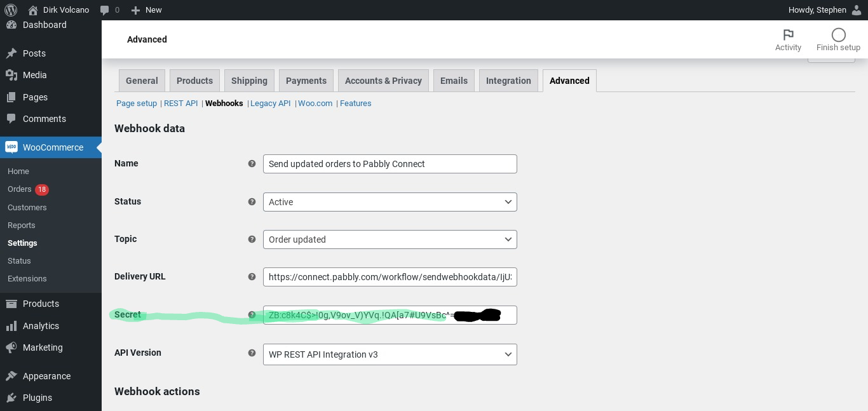This screenshot has height=411, width=868.
Task: Open user avatar next to Howdy, Stephen
Action: [x=857, y=10]
